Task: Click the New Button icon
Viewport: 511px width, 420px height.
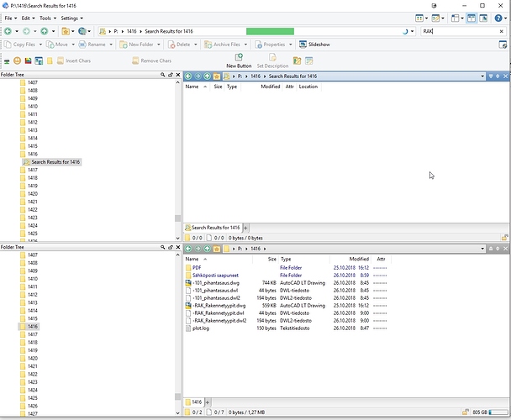Action: [x=239, y=60]
